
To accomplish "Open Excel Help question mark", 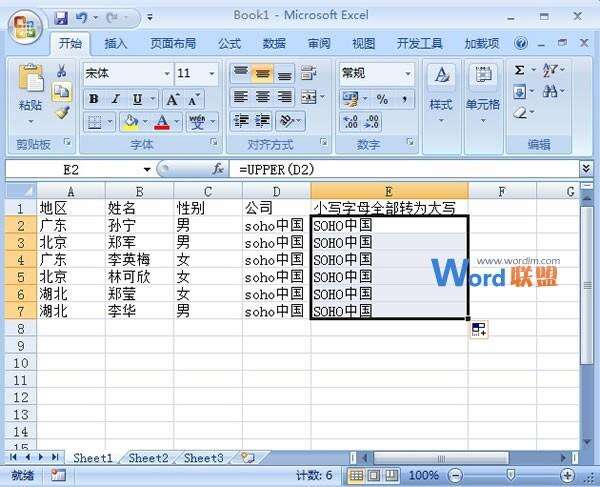I will pos(520,43).
